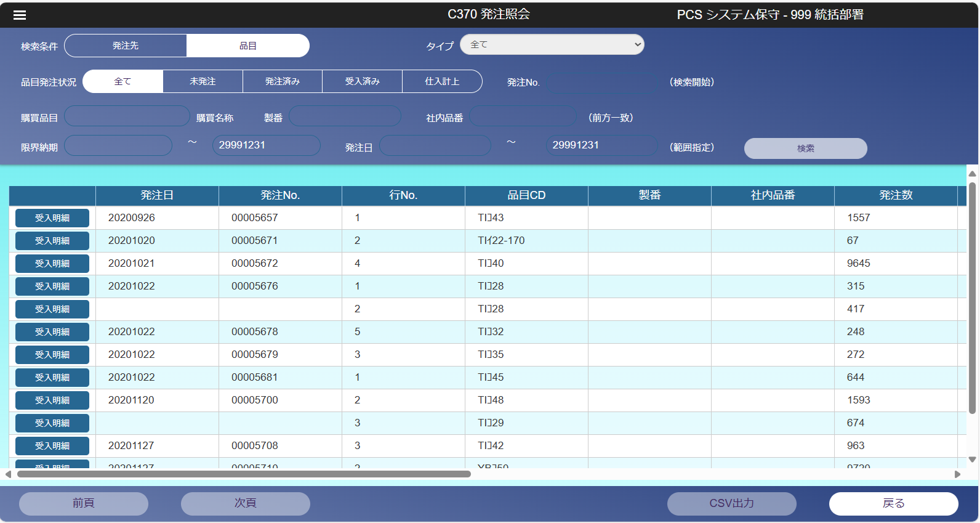Focus the 限界納期 start date field
This screenshot has height=523, width=980.
(118, 145)
